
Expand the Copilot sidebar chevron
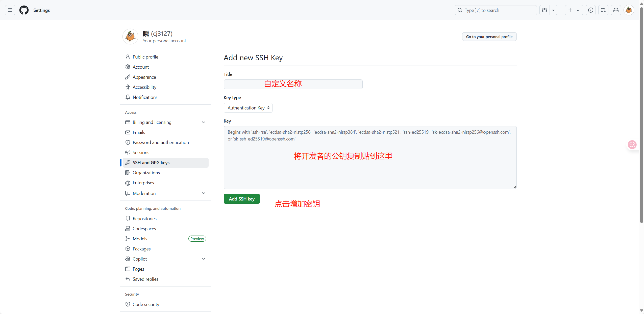coord(204,259)
